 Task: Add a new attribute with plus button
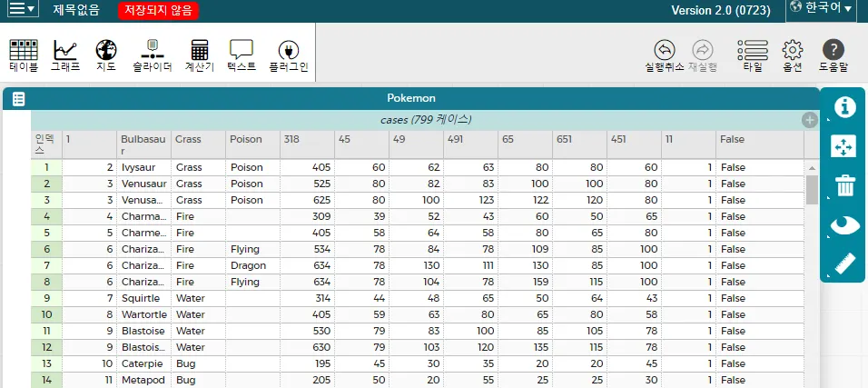point(810,120)
